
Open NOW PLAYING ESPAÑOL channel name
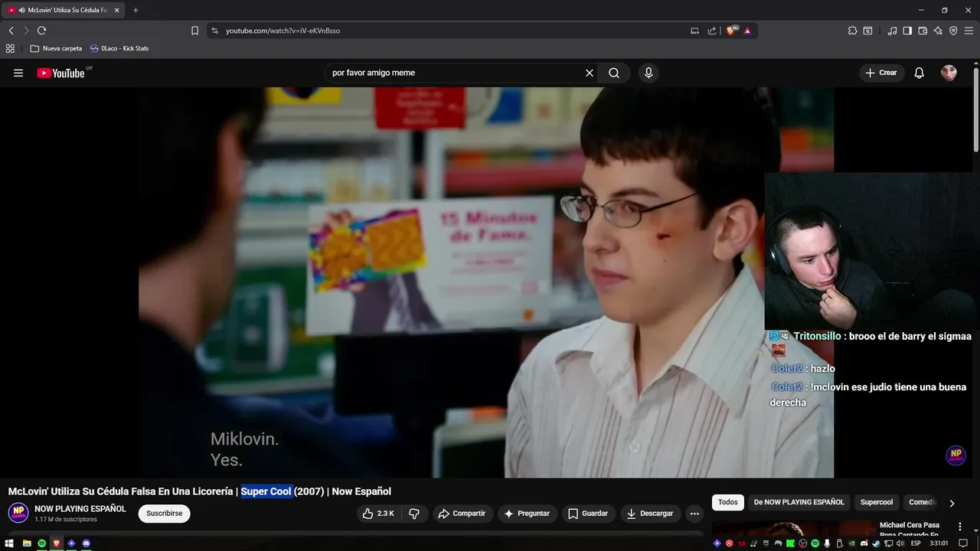click(x=80, y=509)
